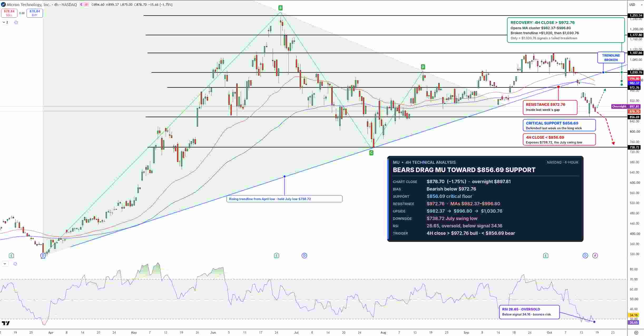This screenshot has width=644, height=336.
Task: Click the pink icon after NASDAQ
Action: pos(86,4)
